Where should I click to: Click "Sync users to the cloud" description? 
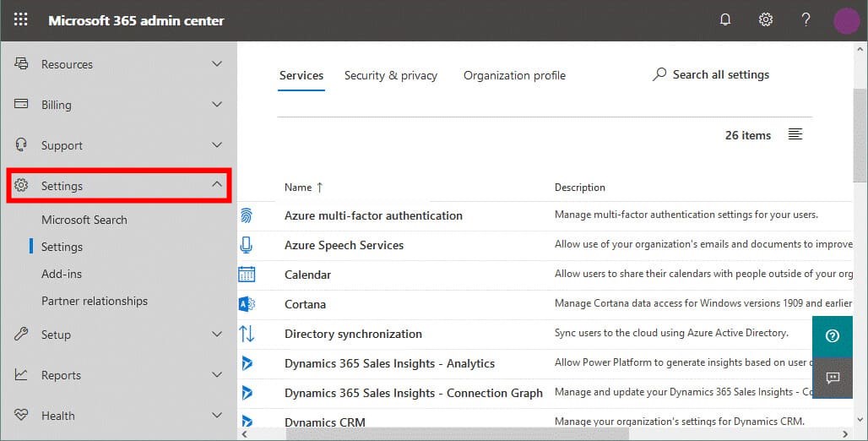click(x=671, y=332)
